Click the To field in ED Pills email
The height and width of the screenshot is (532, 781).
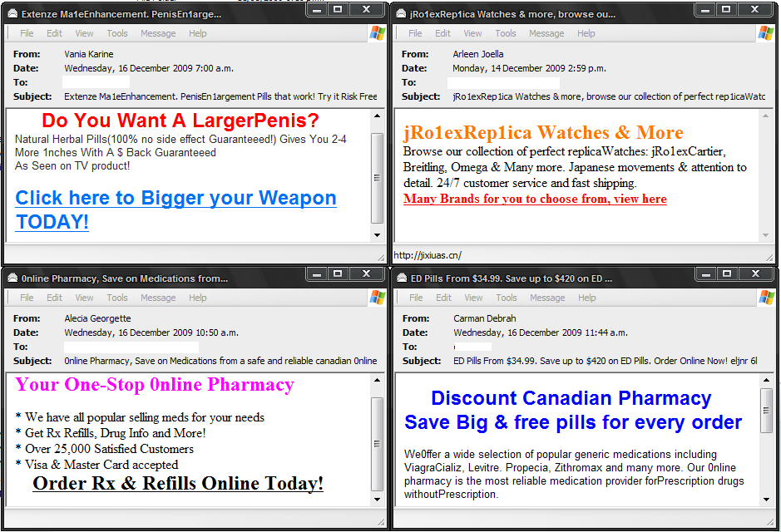pyautogui.click(x=472, y=347)
